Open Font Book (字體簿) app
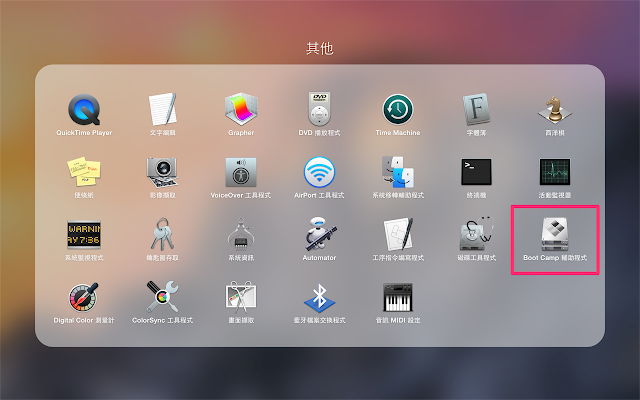 point(476,110)
